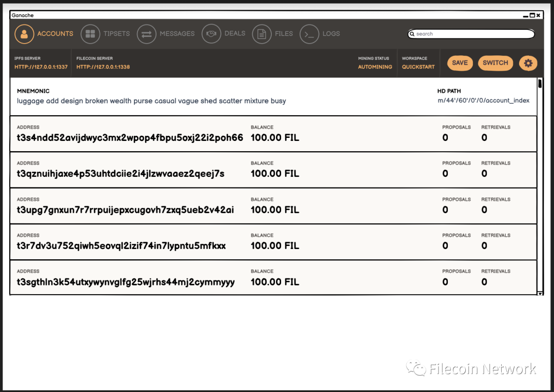The width and height of the screenshot is (554, 392).
Task: Minimize the Ganache window
Action: 526,15
